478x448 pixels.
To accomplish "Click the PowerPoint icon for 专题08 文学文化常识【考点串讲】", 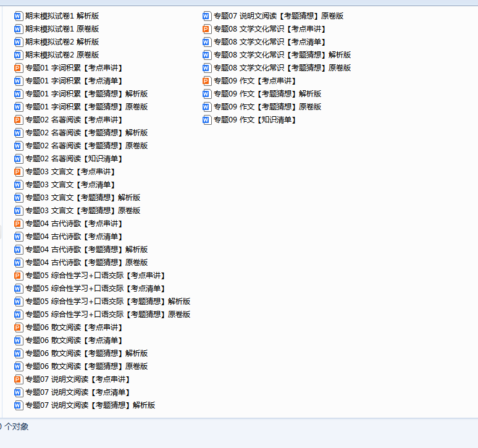I will 207,29.
